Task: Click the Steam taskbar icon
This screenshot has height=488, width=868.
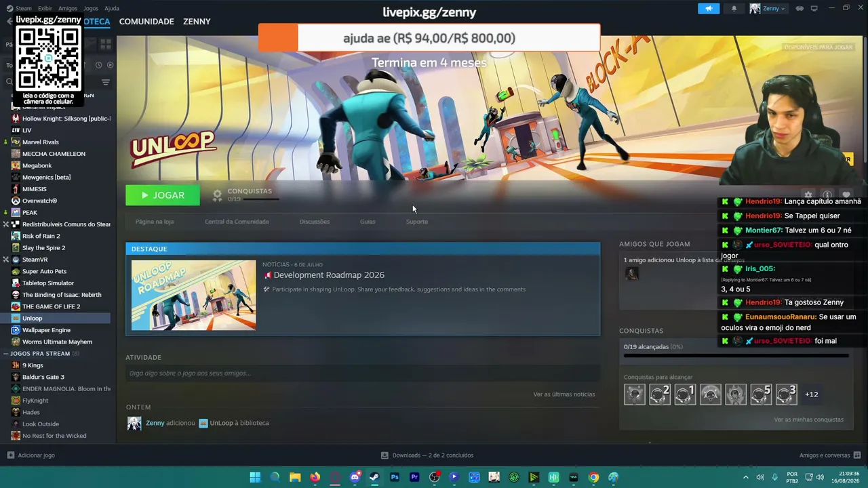Action: 374,477
